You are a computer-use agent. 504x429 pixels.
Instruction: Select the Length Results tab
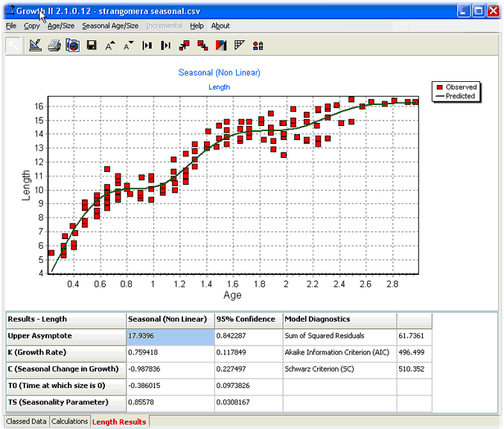[x=119, y=422]
